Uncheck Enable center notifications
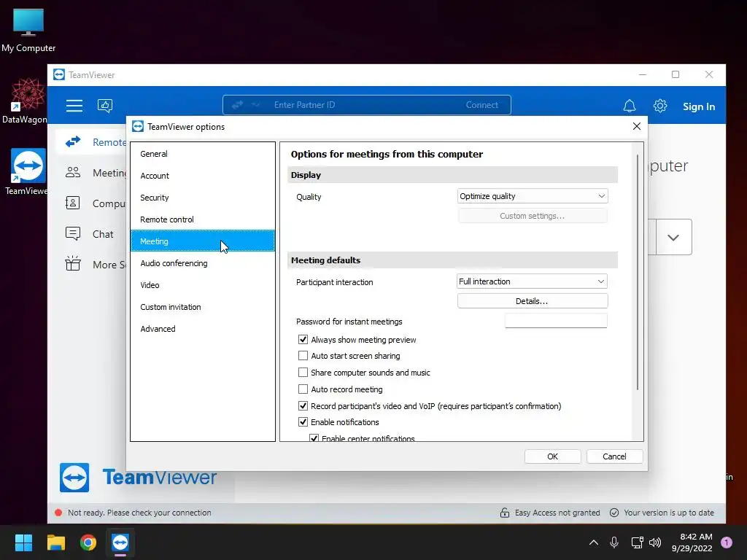Viewport: 747px width, 560px height. [x=314, y=438]
